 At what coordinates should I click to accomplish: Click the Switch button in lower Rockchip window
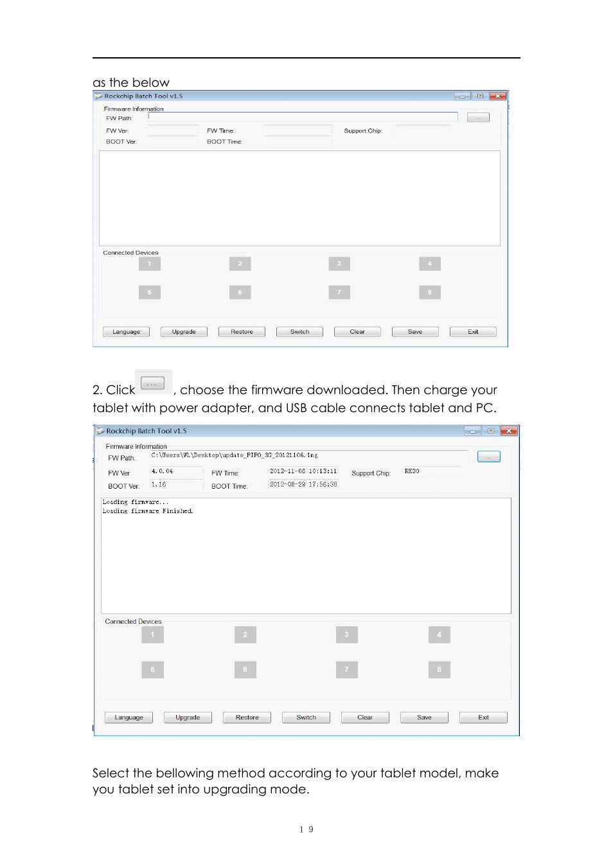click(x=306, y=718)
